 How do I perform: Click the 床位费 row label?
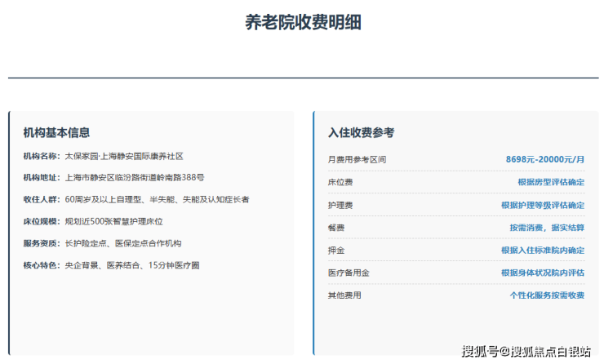pyautogui.click(x=340, y=182)
